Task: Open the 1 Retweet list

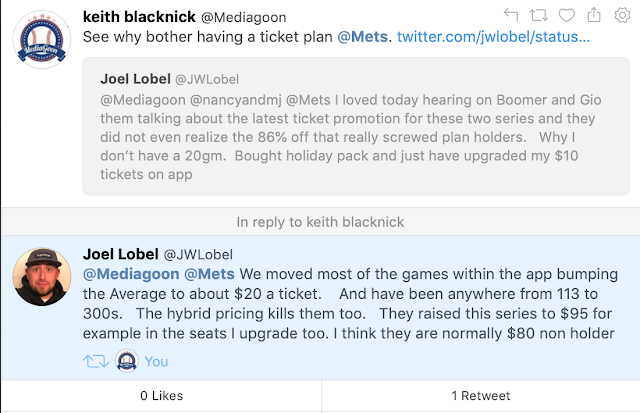Action: [481, 396]
